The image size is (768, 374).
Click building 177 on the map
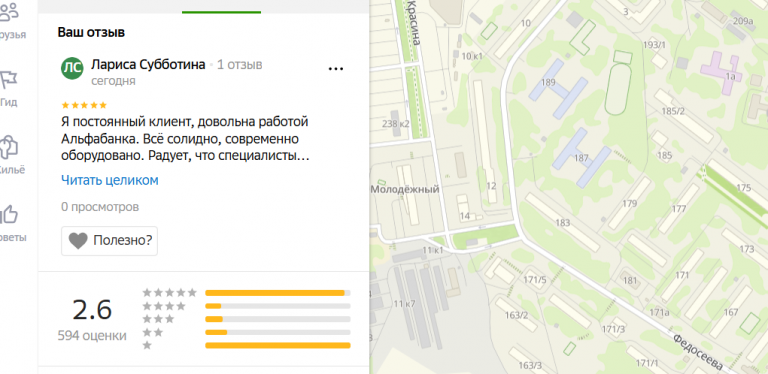pyautogui.click(x=679, y=209)
